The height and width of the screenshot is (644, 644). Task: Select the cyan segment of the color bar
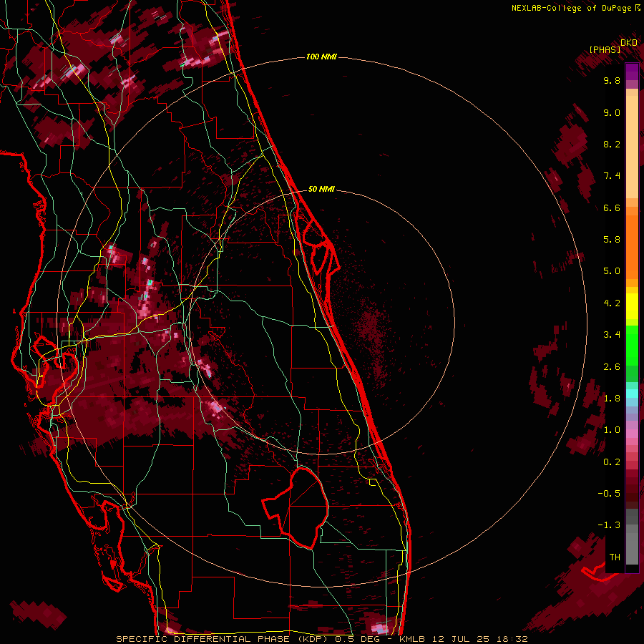(632, 394)
